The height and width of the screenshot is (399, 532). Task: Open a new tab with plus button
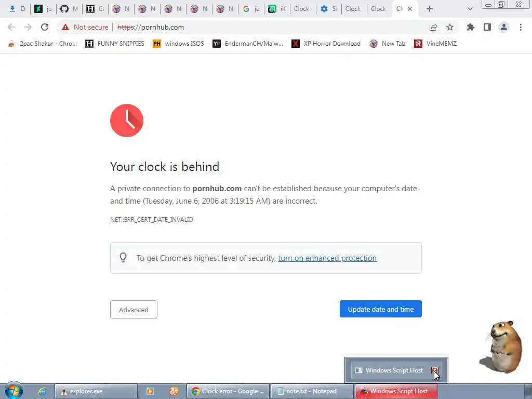(x=430, y=9)
